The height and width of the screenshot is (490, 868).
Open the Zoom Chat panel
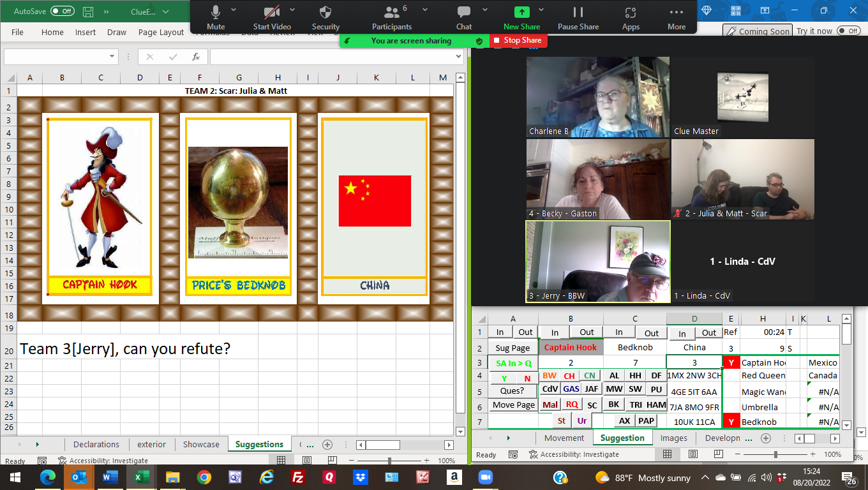464,12
